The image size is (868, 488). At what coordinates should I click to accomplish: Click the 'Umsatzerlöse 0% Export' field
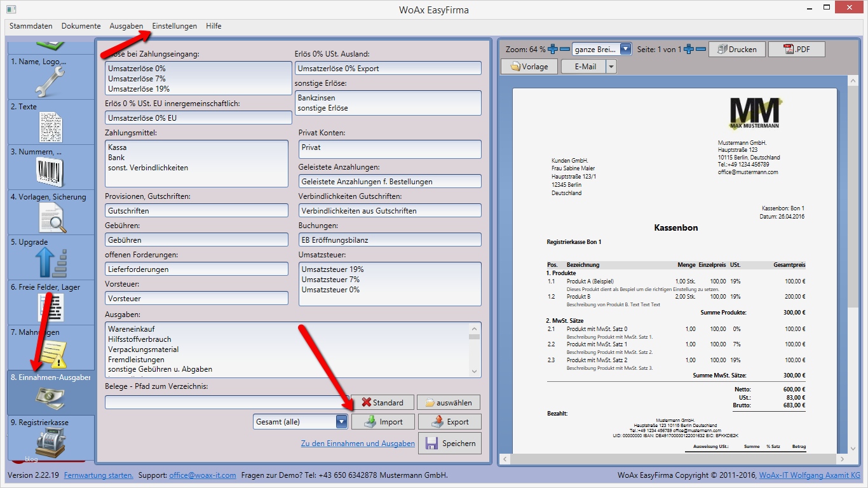pos(388,68)
